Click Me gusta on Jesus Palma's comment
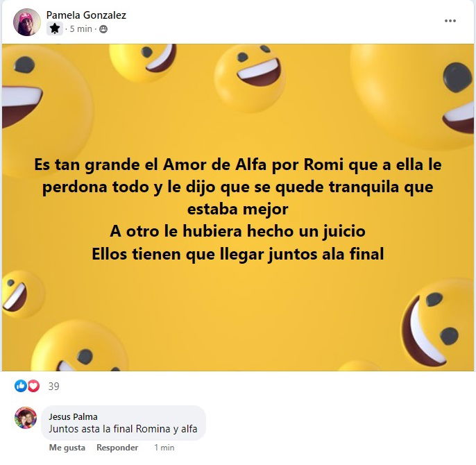This screenshot has height=465, width=476. pyautogui.click(x=67, y=448)
